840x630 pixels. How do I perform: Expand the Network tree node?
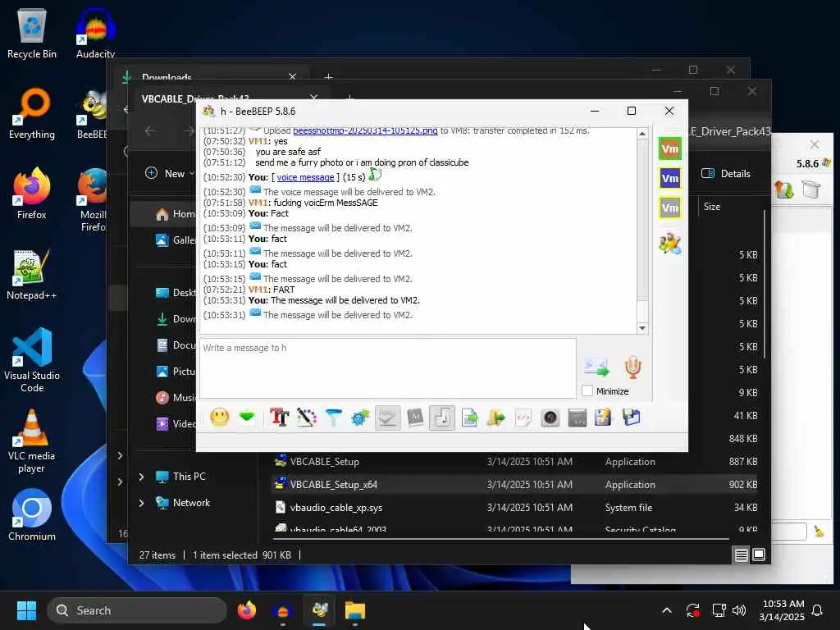click(141, 503)
